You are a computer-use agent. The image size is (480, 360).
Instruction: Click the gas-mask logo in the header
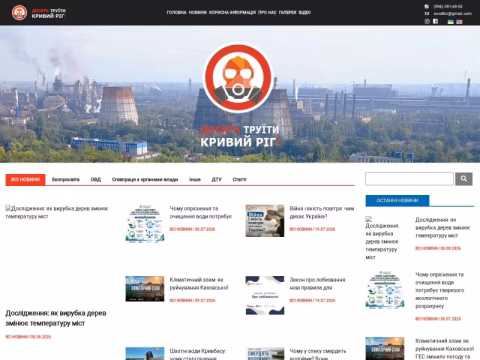(x=19, y=13)
